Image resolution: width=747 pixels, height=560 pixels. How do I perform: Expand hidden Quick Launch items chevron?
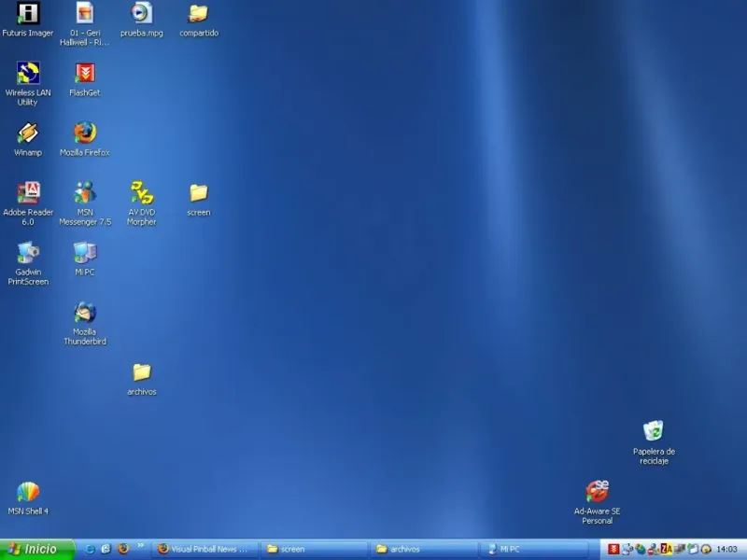coord(141,545)
